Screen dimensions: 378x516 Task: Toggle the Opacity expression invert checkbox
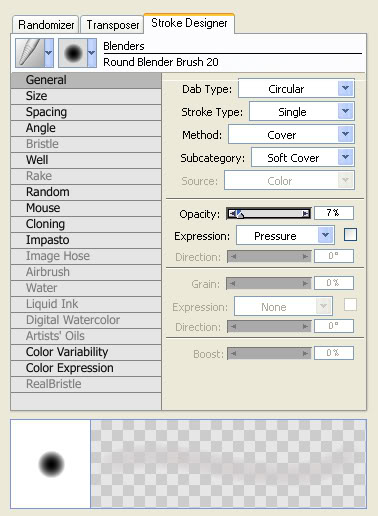pos(350,235)
